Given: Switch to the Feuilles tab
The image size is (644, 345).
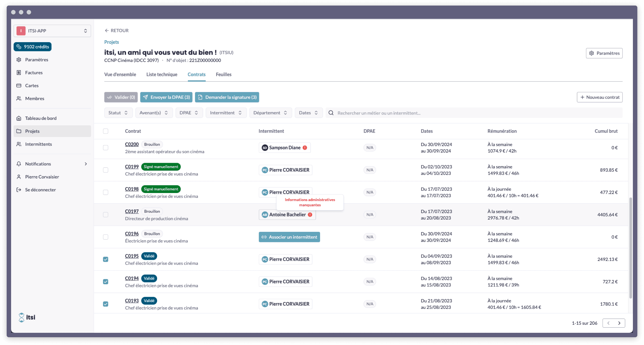Looking at the screenshot, I should click(x=223, y=74).
